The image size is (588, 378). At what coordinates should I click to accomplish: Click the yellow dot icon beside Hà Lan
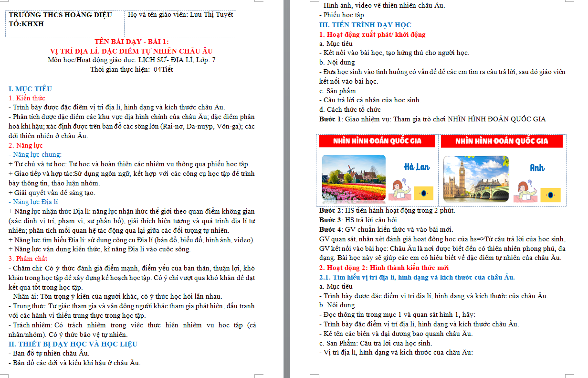tap(423, 193)
